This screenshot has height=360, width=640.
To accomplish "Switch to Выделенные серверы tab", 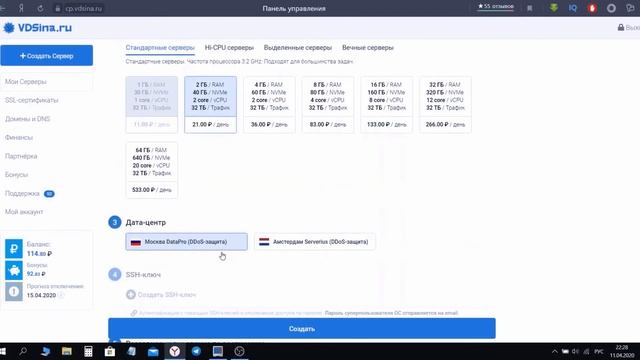I will coord(298,48).
